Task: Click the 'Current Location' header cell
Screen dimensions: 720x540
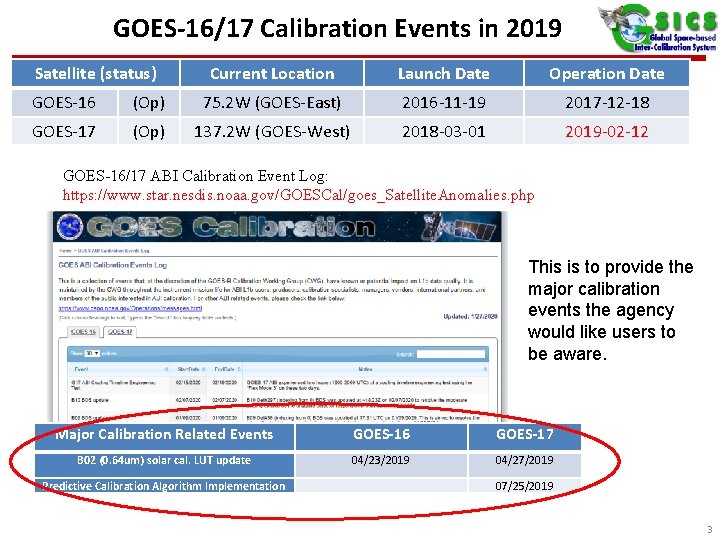Action: coord(272,73)
